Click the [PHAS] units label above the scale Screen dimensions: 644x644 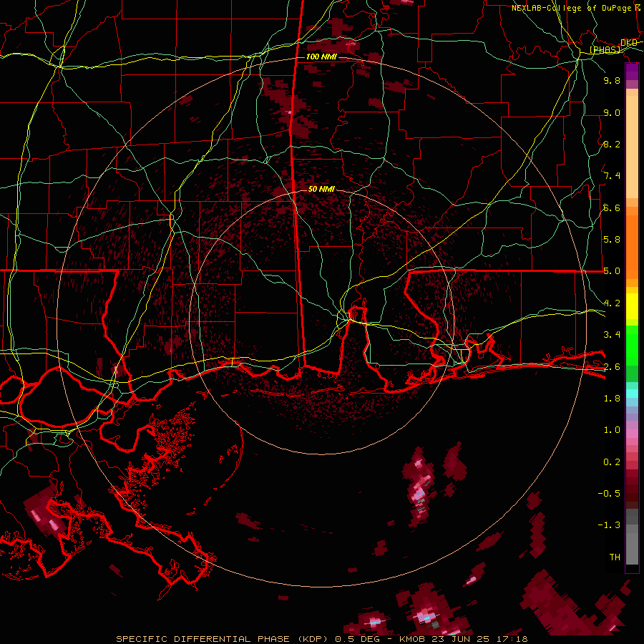(x=605, y=50)
